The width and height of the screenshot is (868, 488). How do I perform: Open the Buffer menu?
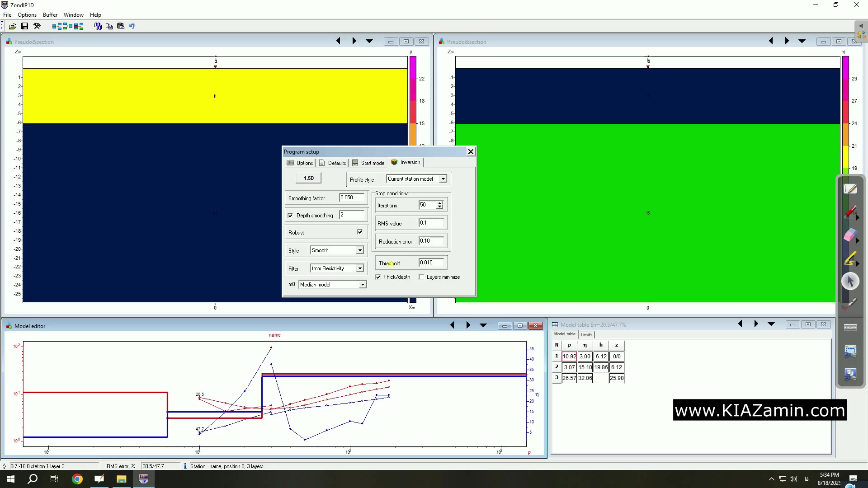[50, 15]
